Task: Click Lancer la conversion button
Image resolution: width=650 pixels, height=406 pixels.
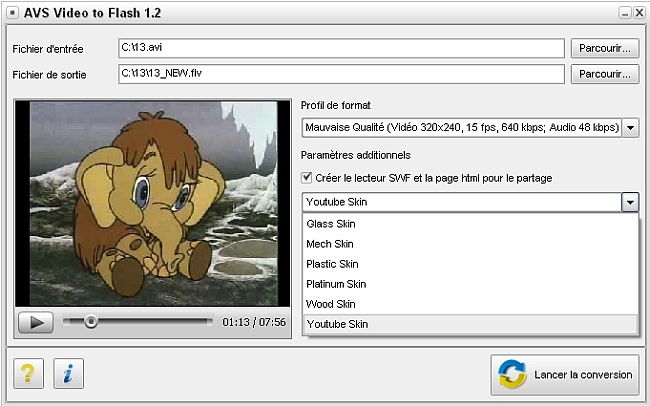Action: click(565, 374)
